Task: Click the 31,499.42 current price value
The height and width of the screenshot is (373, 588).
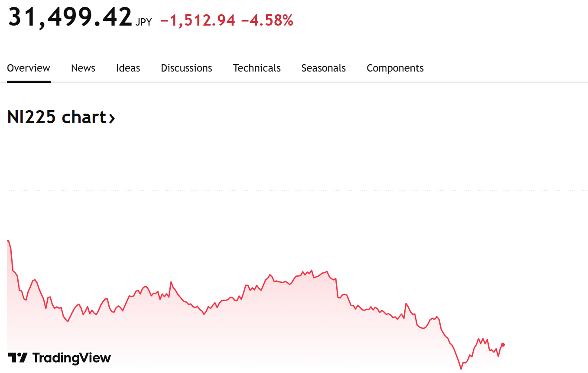Action: pyautogui.click(x=70, y=17)
